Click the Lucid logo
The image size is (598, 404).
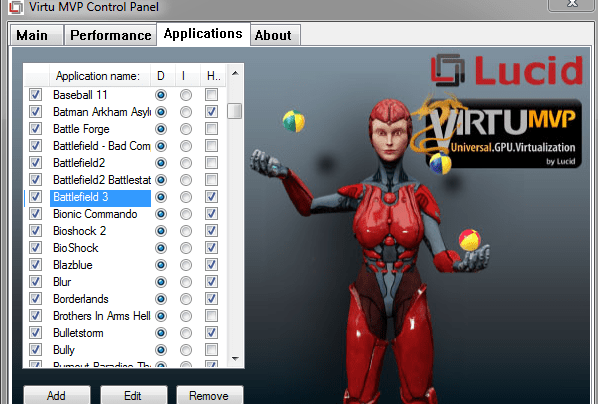coord(506,70)
